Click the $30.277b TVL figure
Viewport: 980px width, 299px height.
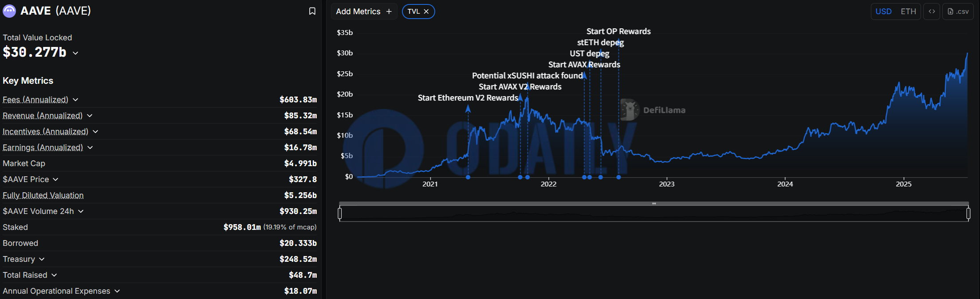tap(35, 52)
